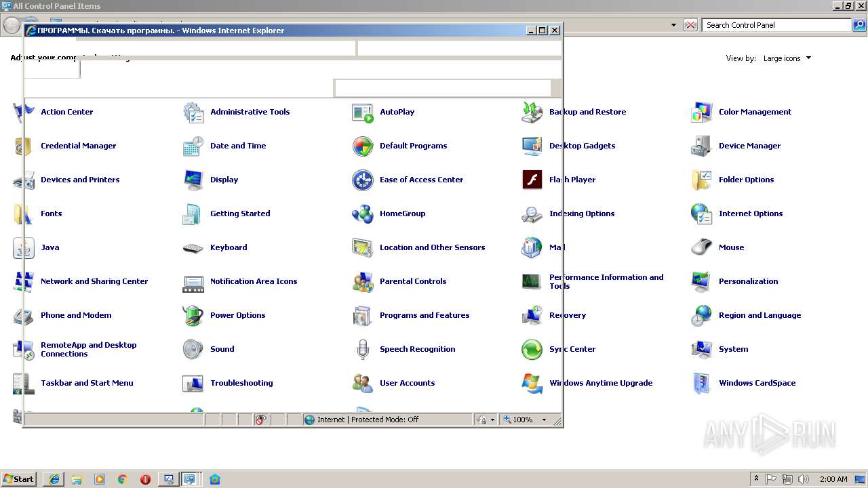
Task: Open RemoteApp and Desktop Connections link
Action: [89, 349]
